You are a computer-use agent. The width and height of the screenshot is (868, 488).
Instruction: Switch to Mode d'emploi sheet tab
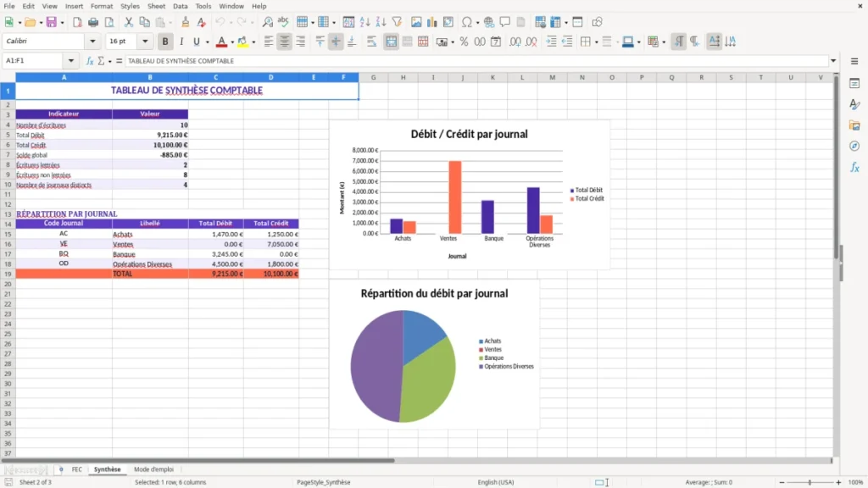click(x=154, y=469)
